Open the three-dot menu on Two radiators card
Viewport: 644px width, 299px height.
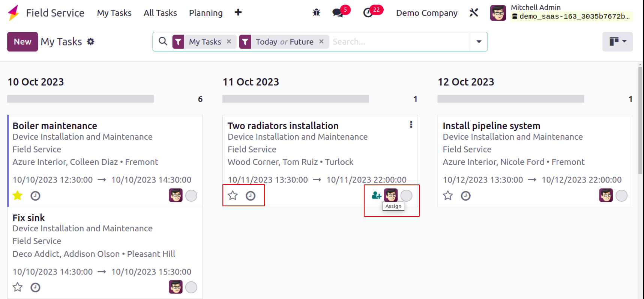coord(411,125)
